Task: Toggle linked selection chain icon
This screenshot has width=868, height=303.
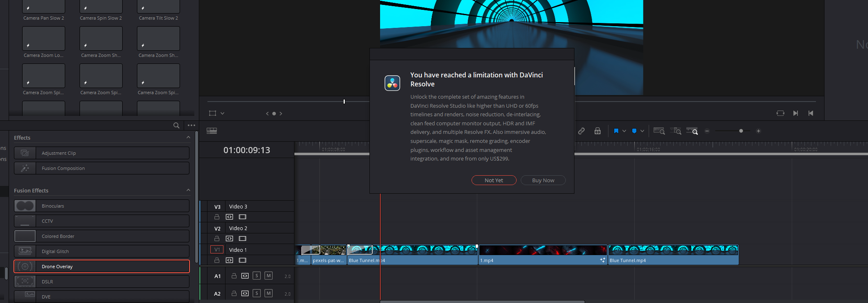Action: (581, 131)
